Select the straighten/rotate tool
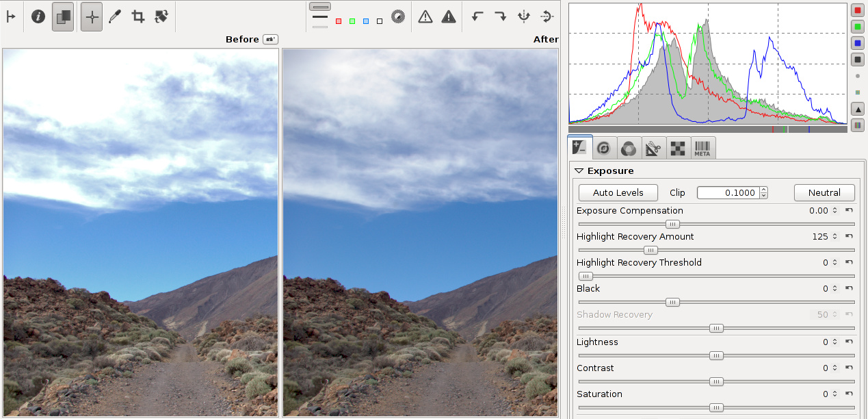868x419 pixels. point(161,17)
